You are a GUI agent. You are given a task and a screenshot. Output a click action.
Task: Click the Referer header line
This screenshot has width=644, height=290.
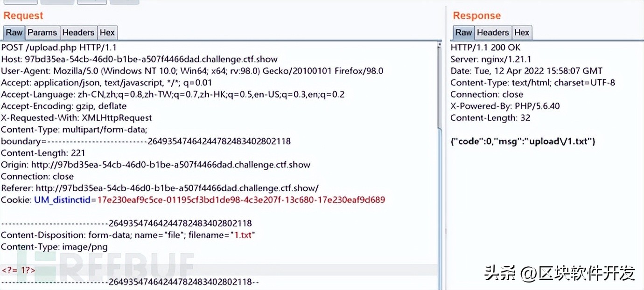(160, 188)
